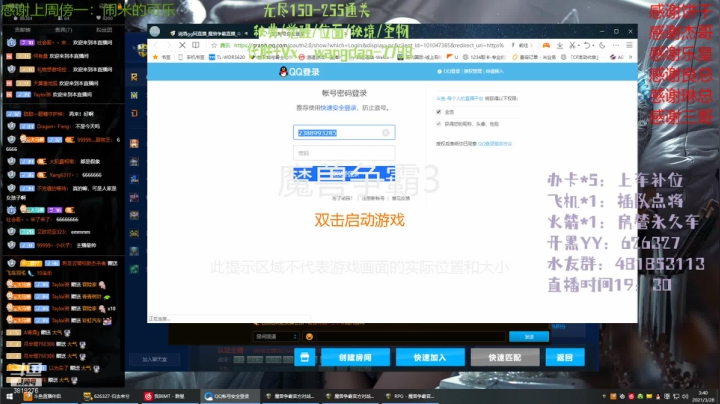Click the bookmarks bar star icon
The width and height of the screenshot is (720, 404).
click(x=155, y=57)
